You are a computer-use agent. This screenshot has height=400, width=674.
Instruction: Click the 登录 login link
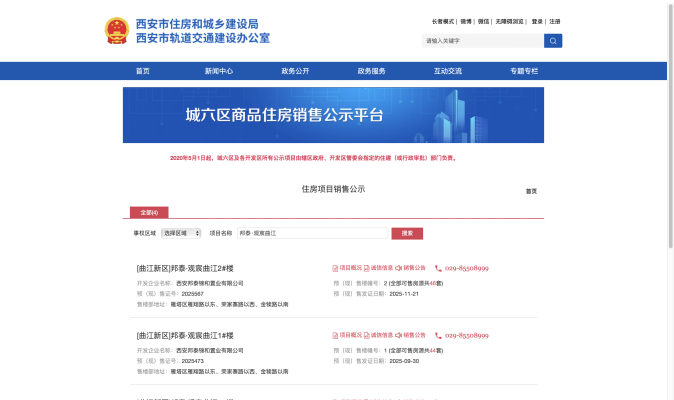pyautogui.click(x=537, y=21)
